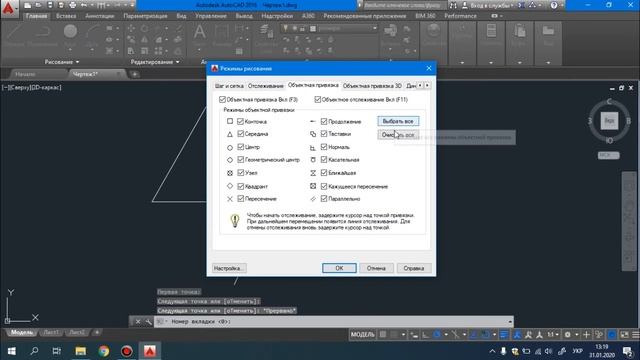Image resolution: width=640 pixels, height=360 pixels.
Task: Click the volume speaker tray icon
Action: point(549,351)
